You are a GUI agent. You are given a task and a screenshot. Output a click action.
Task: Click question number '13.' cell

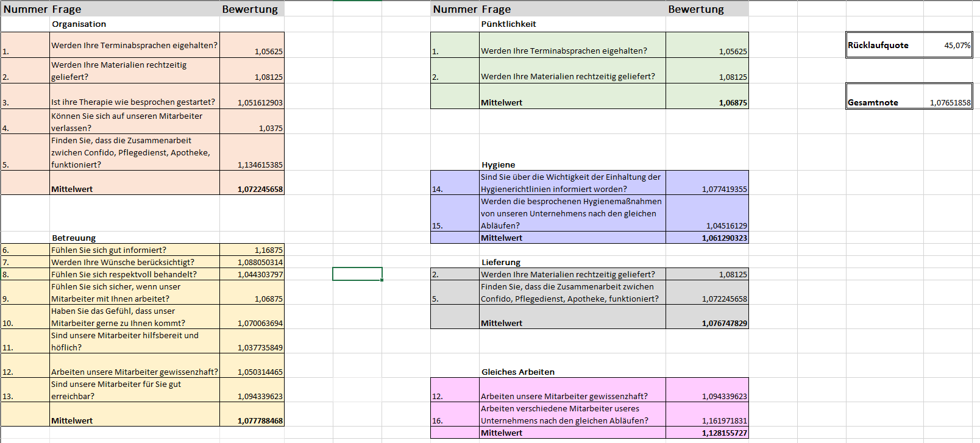(x=25, y=390)
